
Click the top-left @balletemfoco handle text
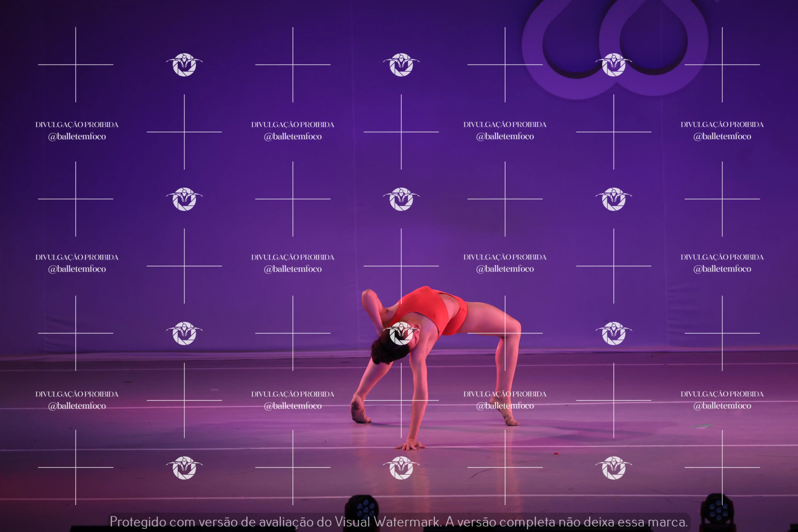[77, 136]
